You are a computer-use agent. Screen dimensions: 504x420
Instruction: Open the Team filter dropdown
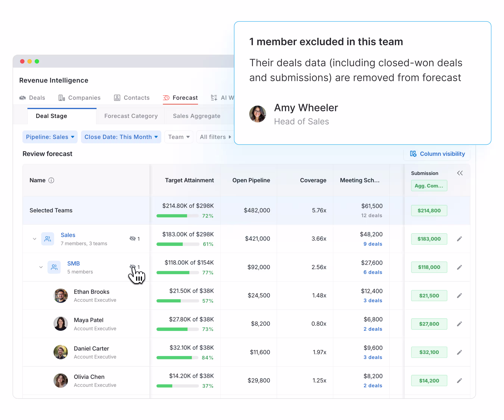click(x=179, y=137)
